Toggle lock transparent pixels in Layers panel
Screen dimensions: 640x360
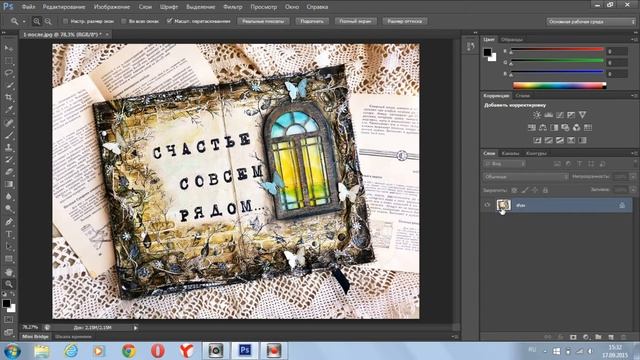514,190
